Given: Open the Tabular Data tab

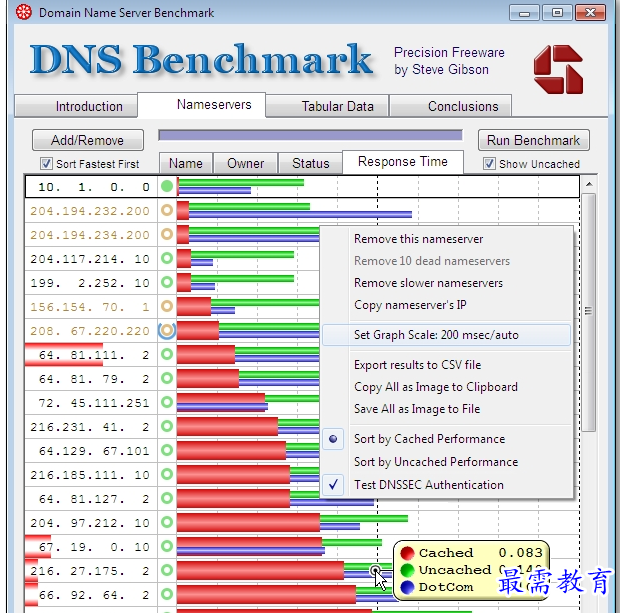Looking at the screenshot, I should [x=327, y=106].
